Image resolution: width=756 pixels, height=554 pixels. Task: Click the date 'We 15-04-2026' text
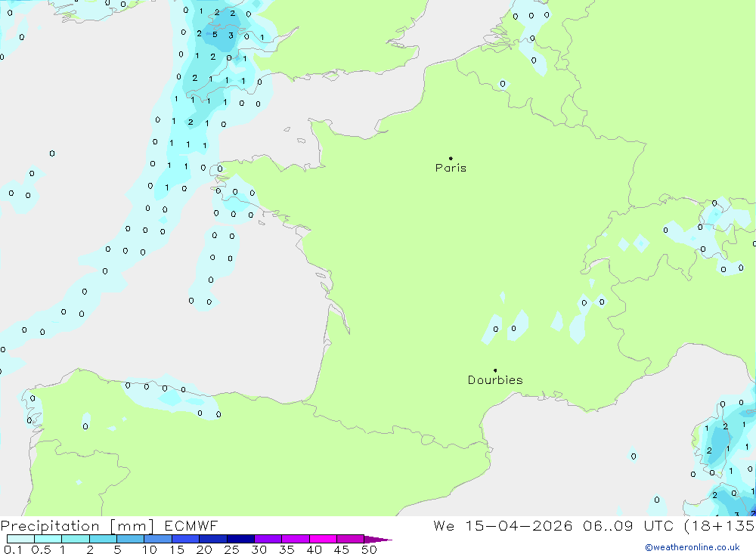click(503, 525)
